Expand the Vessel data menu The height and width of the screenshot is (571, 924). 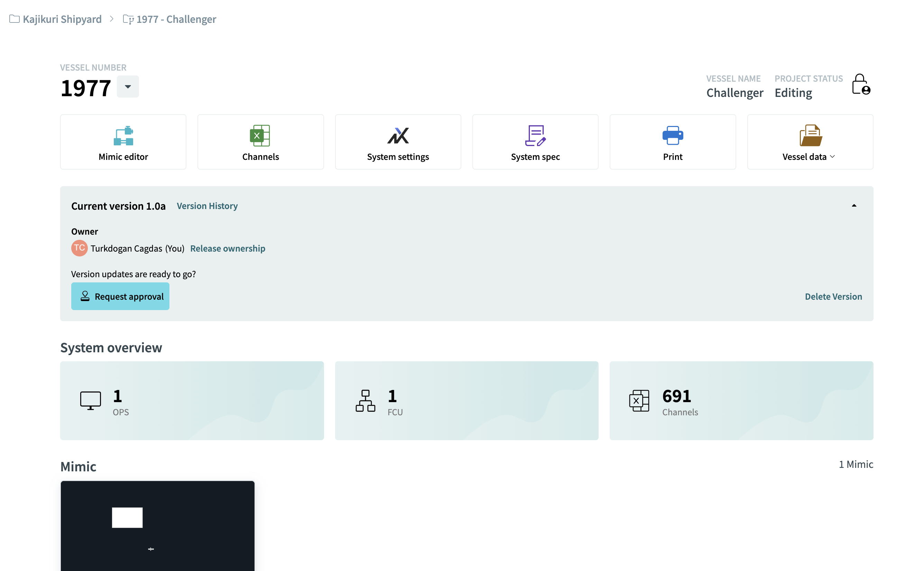tap(810, 142)
